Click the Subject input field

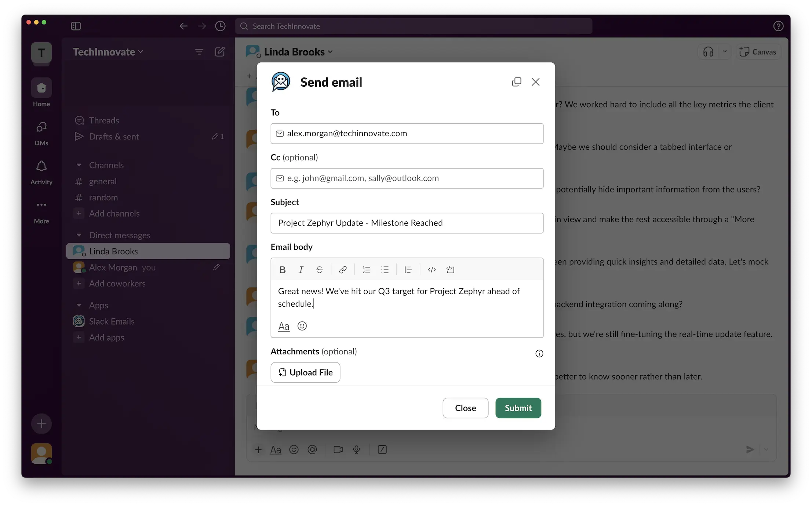(x=407, y=223)
